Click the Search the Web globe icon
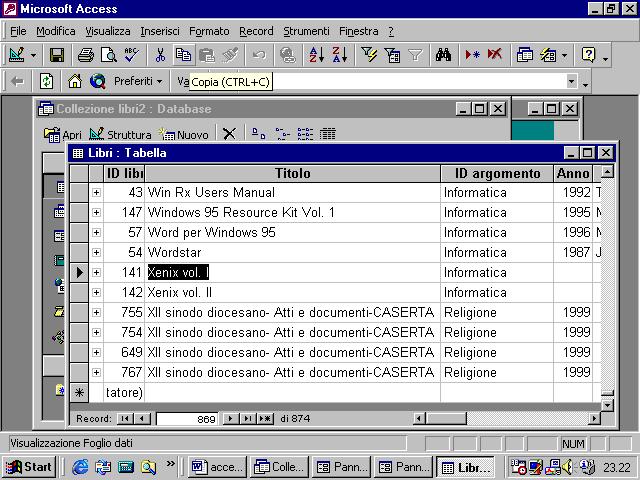The width and height of the screenshot is (640, 480). tap(98, 82)
